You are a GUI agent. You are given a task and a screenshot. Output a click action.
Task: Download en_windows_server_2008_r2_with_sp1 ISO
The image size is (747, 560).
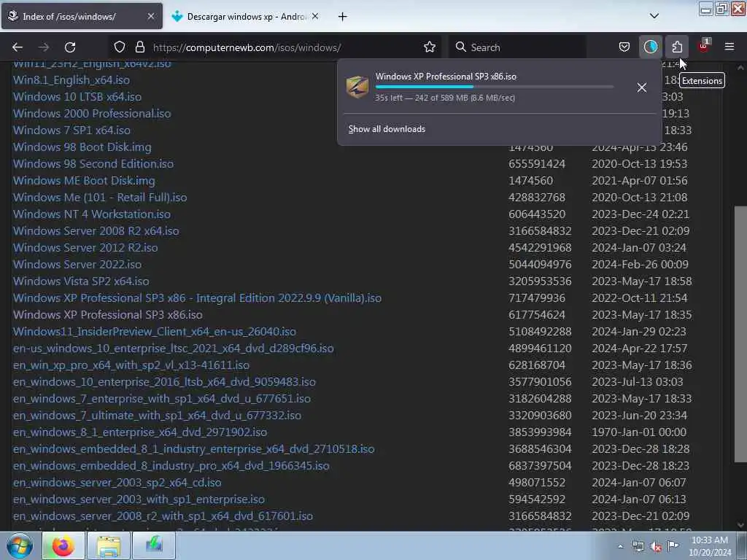163,516
